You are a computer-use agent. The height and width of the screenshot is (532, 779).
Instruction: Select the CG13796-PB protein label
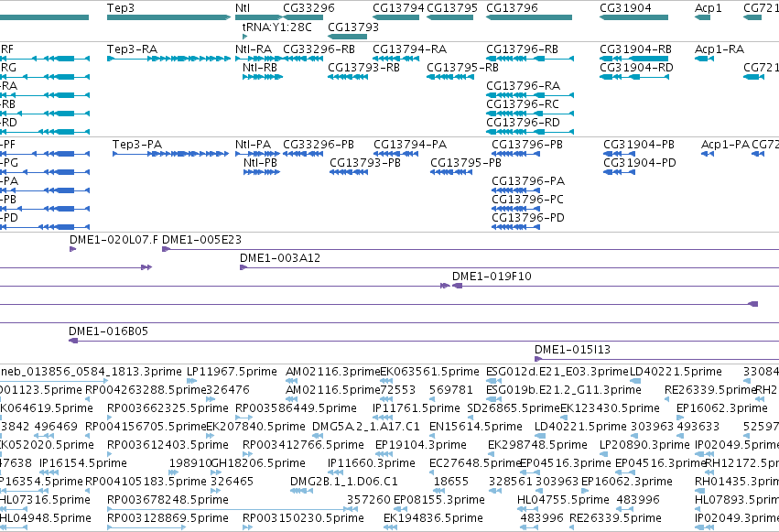click(x=527, y=145)
